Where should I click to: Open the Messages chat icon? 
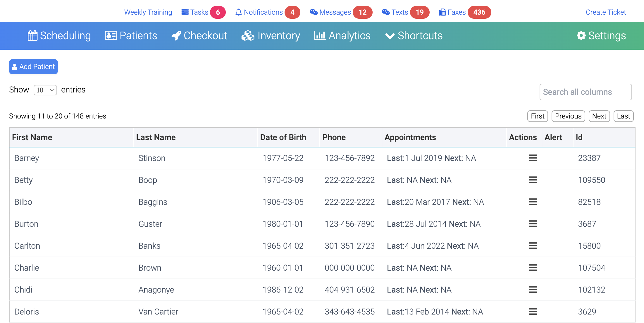[314, 12]
